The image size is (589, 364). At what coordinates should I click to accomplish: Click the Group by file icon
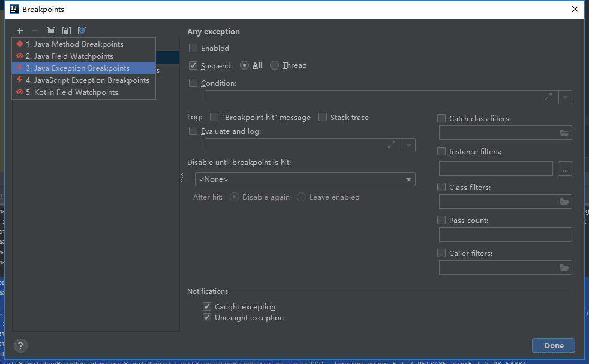[x=67, y=31]
